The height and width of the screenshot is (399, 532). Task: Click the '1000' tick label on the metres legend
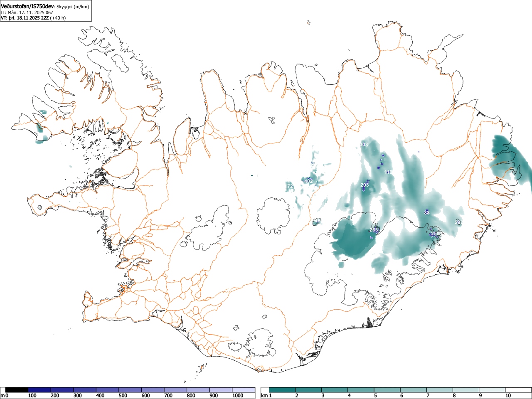pyautogui.click(x=238, y=396)
